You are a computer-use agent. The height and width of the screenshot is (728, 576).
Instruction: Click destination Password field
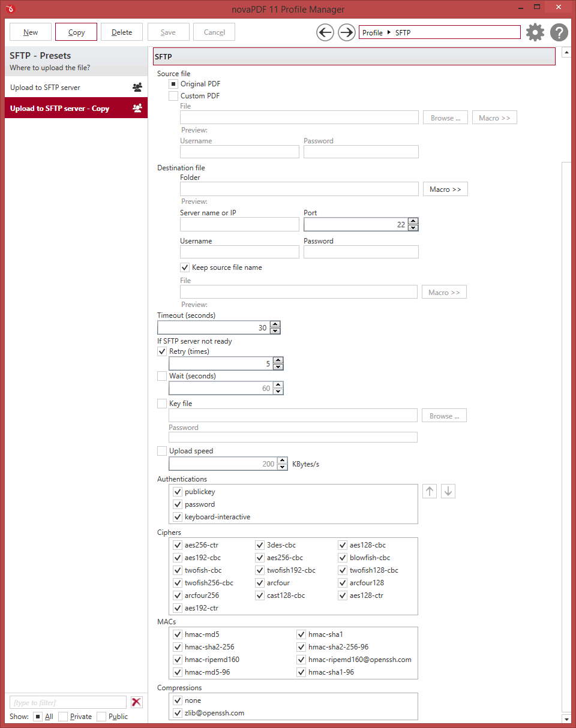(361, 252)
